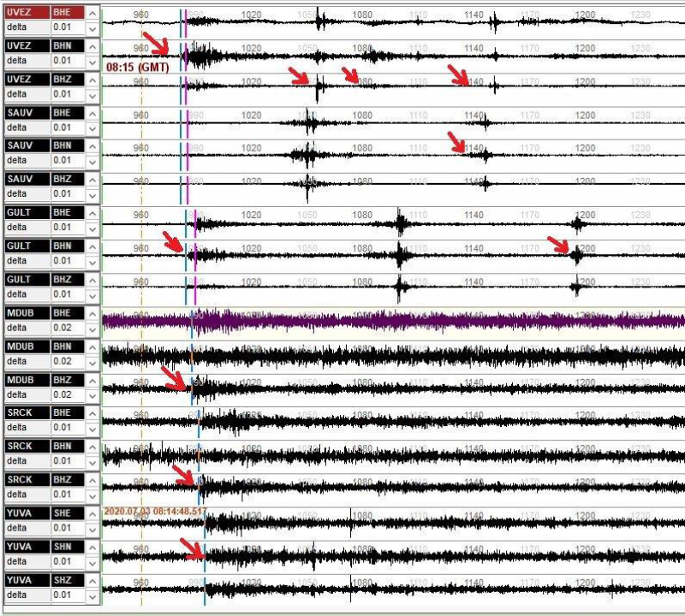The width and height of the screenshot is (685, 616).
Task: Click down arrow beside YUVA SHE delta
Action: click(92, 530)
